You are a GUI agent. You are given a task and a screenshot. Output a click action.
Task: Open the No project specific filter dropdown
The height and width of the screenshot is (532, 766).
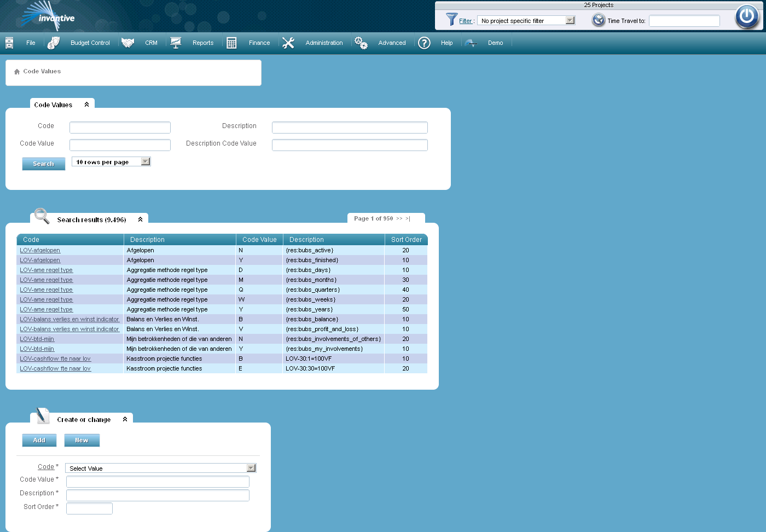tap(570, 20)
